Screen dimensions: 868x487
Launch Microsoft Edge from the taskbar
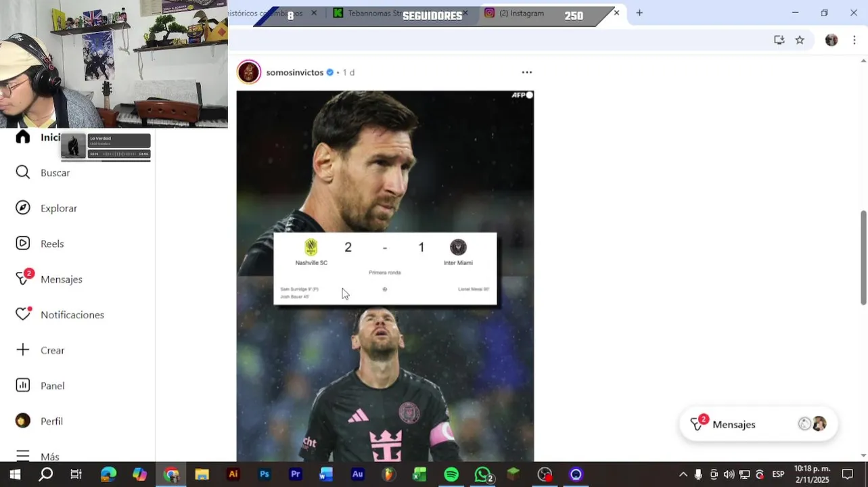click(x=108, y=475)
